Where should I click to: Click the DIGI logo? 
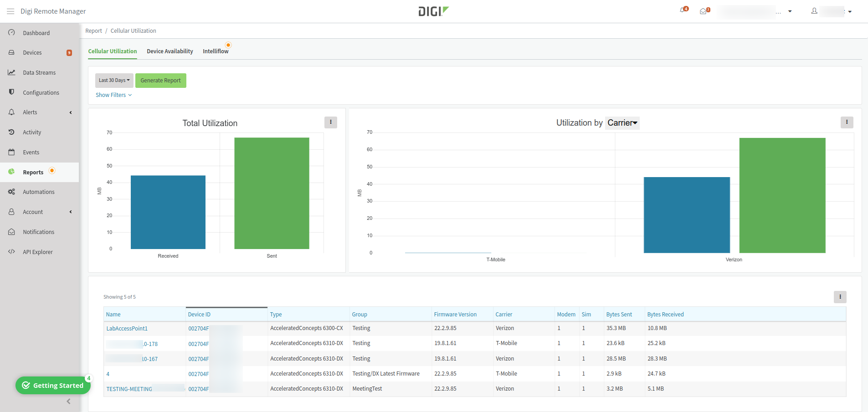coord(433,11)
